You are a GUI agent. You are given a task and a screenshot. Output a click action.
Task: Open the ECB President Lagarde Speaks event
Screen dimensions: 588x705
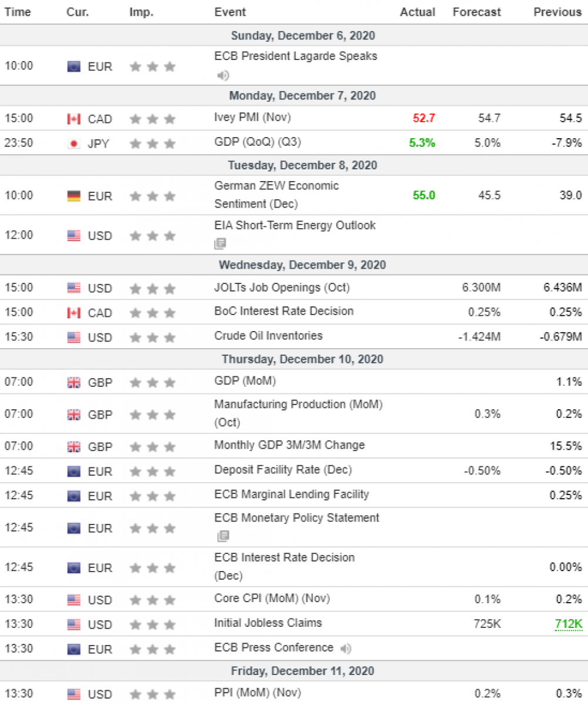(296, 56)
